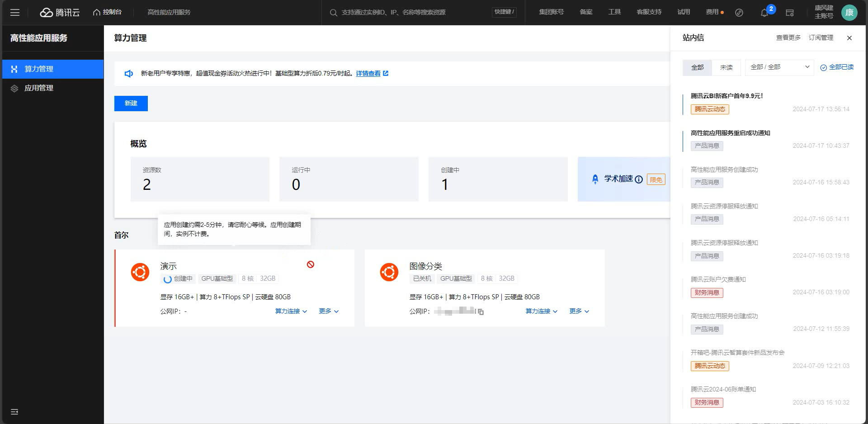Open message 腾讯云BI新客户首年9.9元!
The image size is (868, 424).
tap(726, 96)
